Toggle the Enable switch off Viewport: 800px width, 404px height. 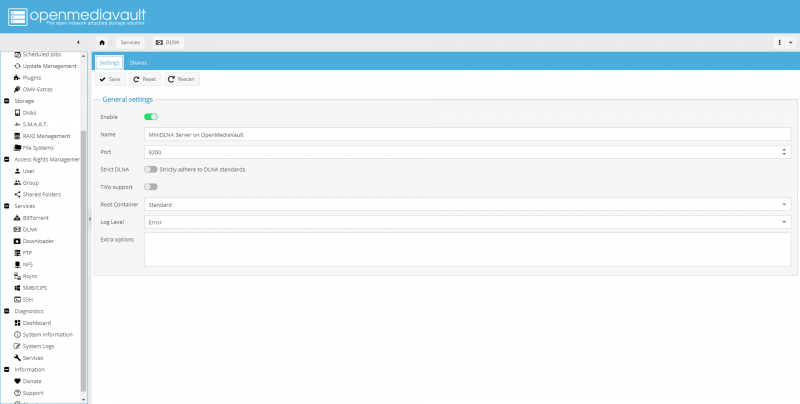point(151,117)
